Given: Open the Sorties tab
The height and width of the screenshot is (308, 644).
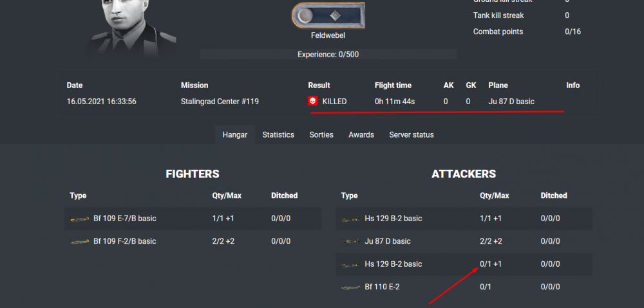Looking at the screenshot, I should (x=321, y=135).
